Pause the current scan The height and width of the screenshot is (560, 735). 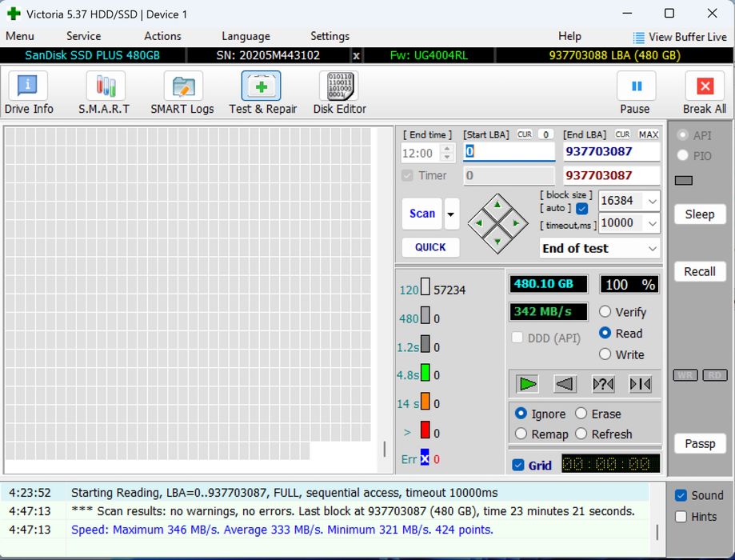click(636, 93)
